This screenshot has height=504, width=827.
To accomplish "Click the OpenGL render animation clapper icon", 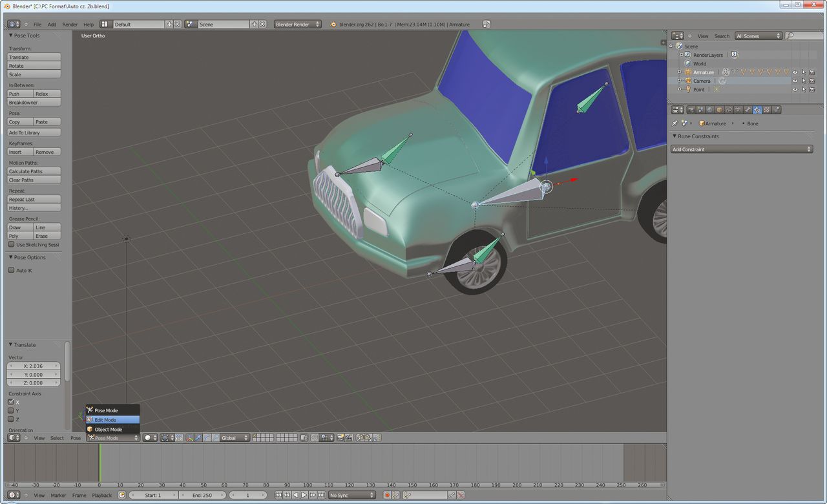I will coord(349,437).
